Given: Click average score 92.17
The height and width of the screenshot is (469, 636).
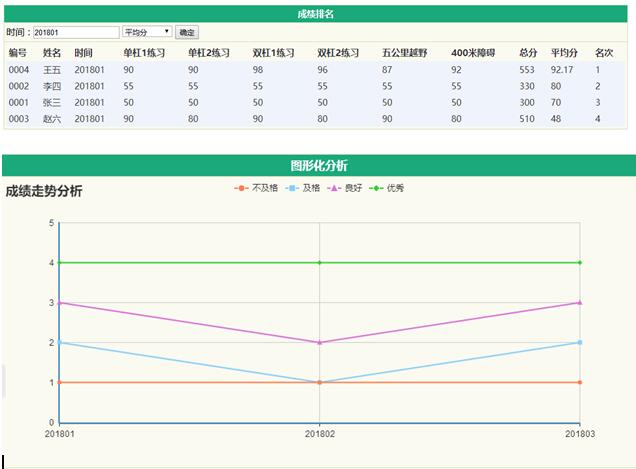Looking at the screenshot, I should pos(562,70).
